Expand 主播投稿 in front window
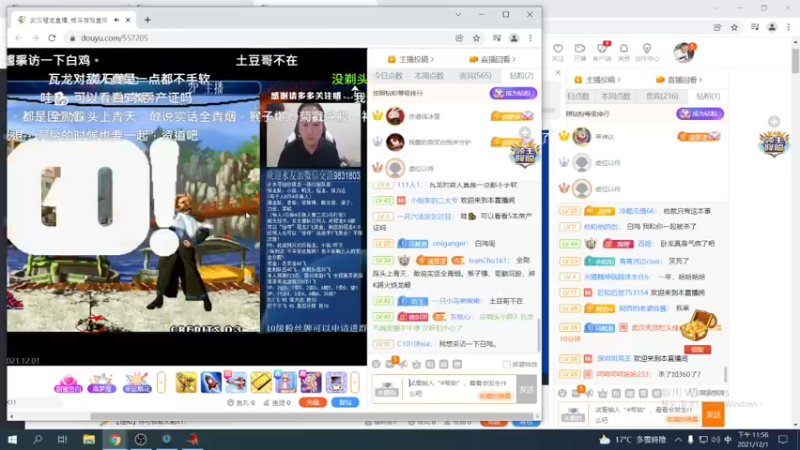The image size is (800, 450). (x=412, y=59)
